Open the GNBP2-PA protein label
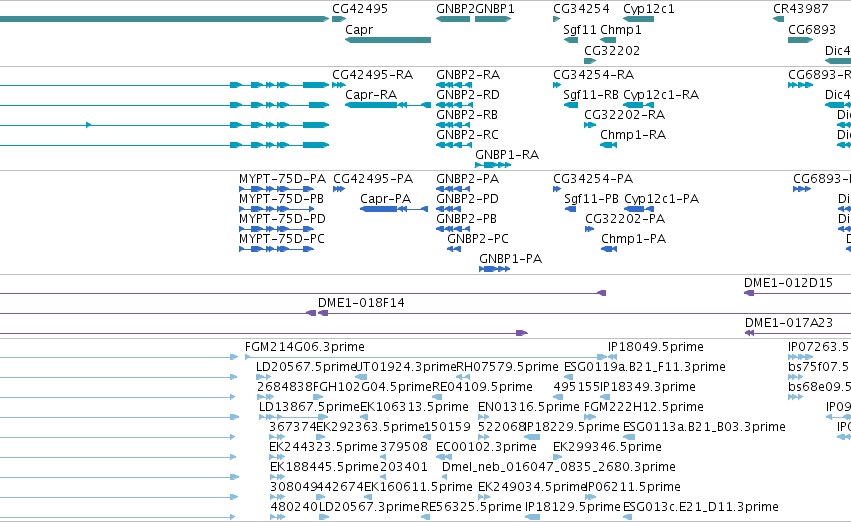Screen dimensions: 851x522 pyautogui.click(x=467, y=179)
